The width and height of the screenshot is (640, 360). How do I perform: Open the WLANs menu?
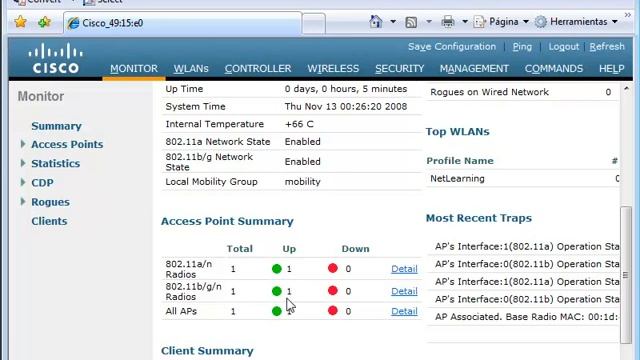point(191,69)
